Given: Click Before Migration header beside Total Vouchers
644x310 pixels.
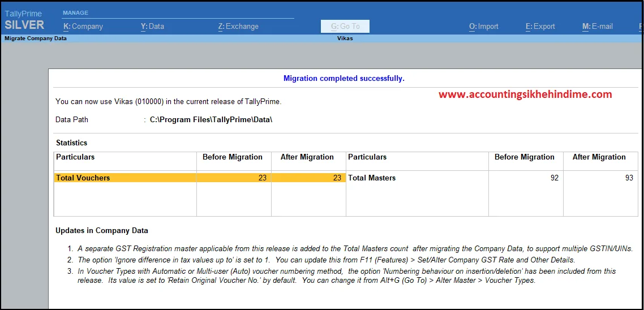Looking at the screenshot, I should (x=233, y=157).
